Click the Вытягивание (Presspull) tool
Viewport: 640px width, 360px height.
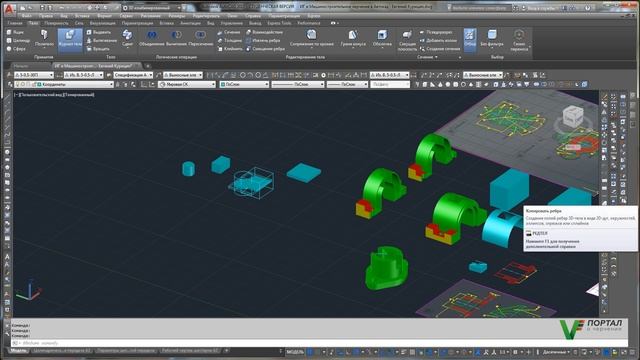point(102,40)
